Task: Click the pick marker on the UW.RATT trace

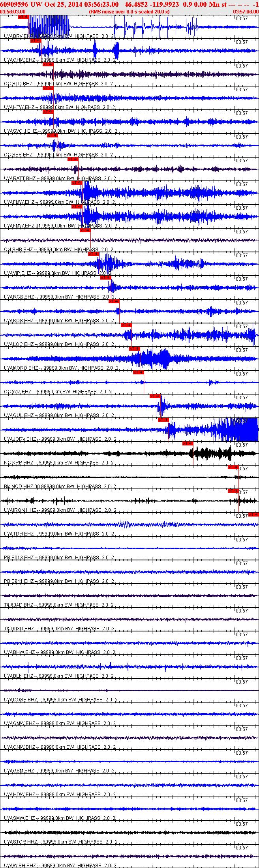Action: [73, 159]
